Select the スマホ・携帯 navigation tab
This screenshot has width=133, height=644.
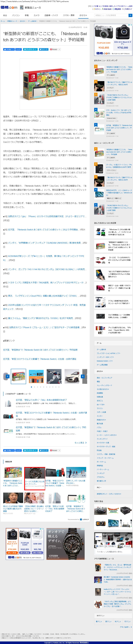coord(68,16)
